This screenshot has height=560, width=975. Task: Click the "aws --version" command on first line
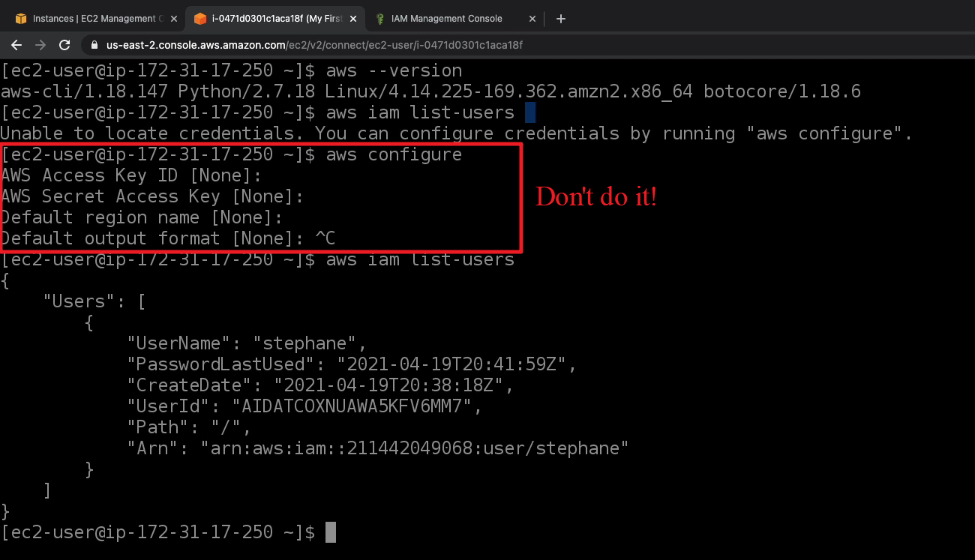(x=394, y=70)
